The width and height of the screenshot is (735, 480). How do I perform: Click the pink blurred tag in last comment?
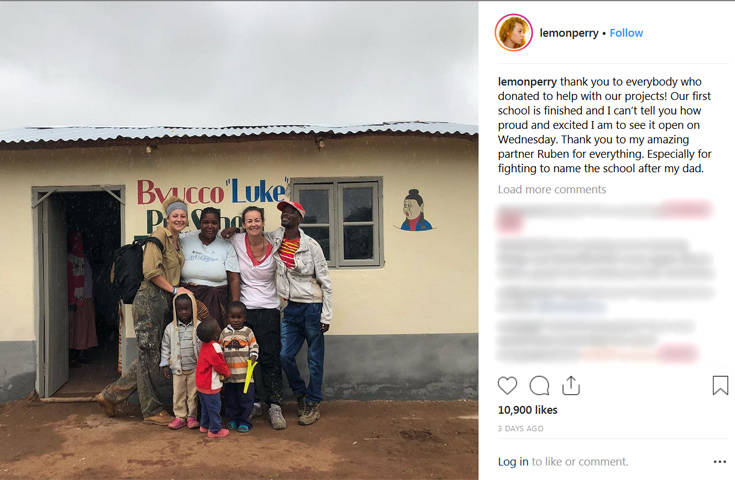pos(678,353)
